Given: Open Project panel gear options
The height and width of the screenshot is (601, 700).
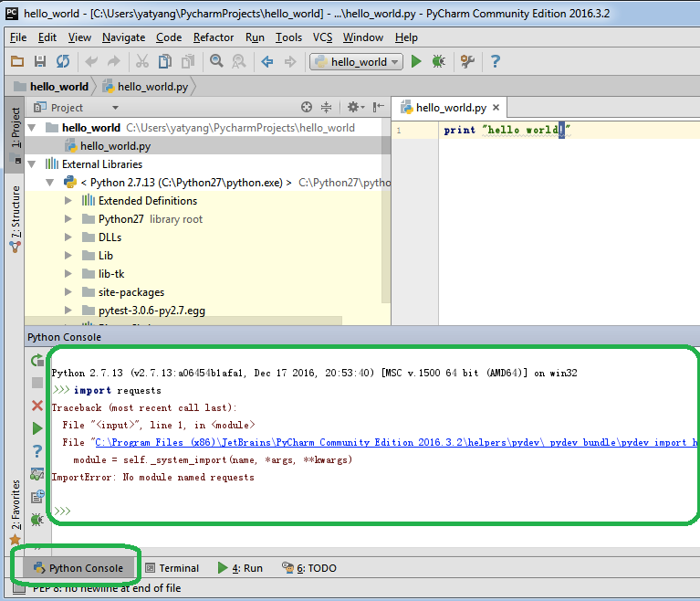Looking at the screenshot, I should [x=356, y=107].
